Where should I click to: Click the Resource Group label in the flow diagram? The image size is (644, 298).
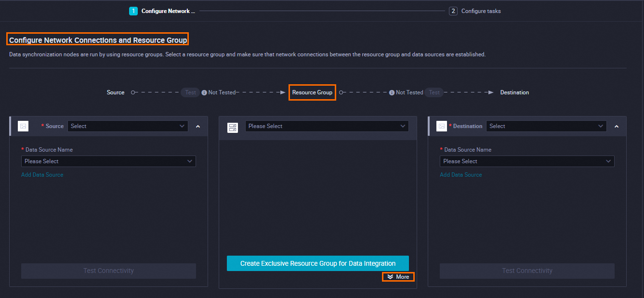312,92
